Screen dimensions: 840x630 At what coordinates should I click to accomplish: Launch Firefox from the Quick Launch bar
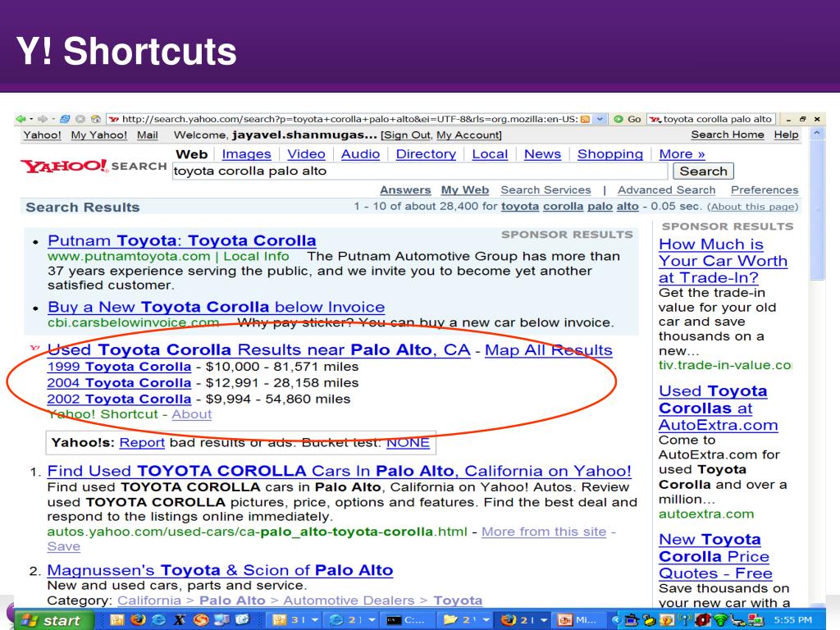(x=138, y=620)
